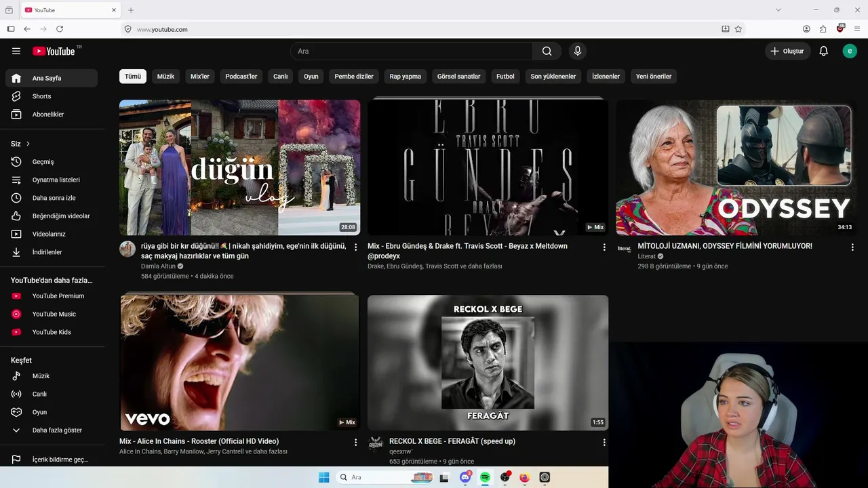Start voice search with the microphone

point(578,51)
